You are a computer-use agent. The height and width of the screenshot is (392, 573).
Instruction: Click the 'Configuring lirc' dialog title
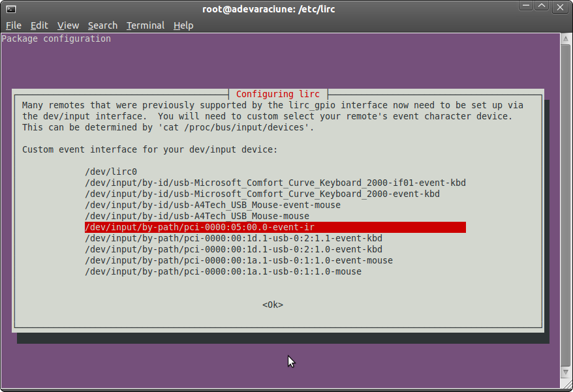(x=278, y=95)
